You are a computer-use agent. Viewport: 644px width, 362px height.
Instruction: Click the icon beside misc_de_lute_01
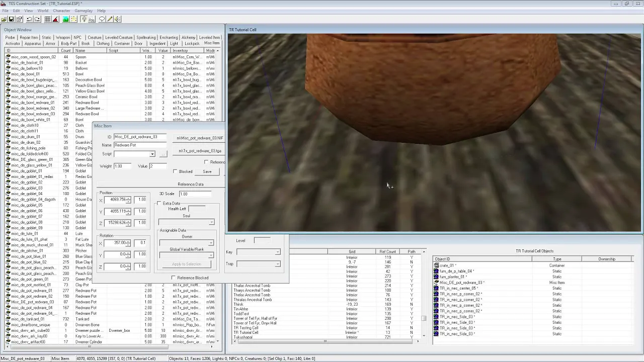(x=8, y=233)
